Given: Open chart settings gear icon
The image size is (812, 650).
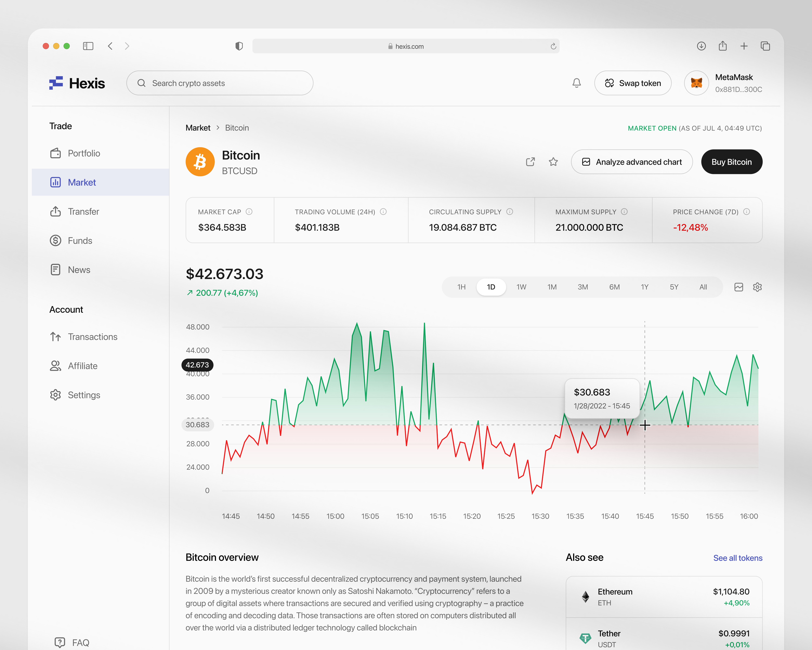Looking at the screenshot, I should (x=757, y=287).
